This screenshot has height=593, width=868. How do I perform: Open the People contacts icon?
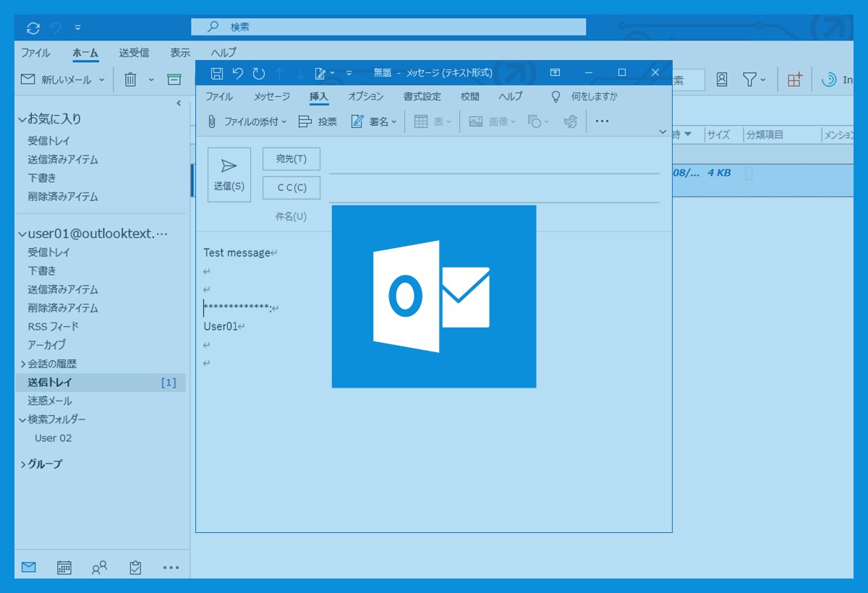tap(99, 568)
